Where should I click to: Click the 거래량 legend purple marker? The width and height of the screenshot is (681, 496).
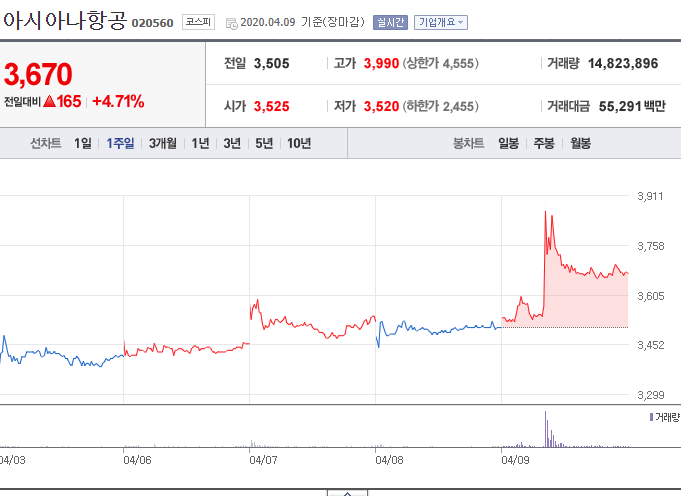click(x=651, y=417)
